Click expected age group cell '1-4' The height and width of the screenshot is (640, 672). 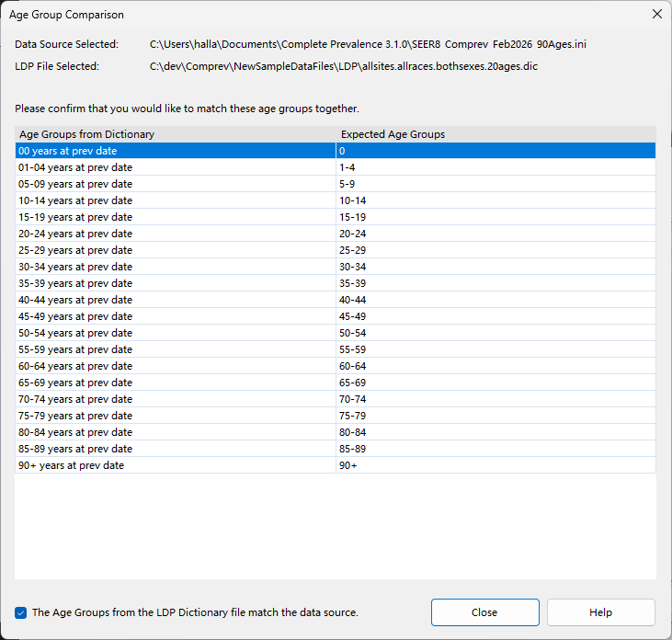[496, 167]
